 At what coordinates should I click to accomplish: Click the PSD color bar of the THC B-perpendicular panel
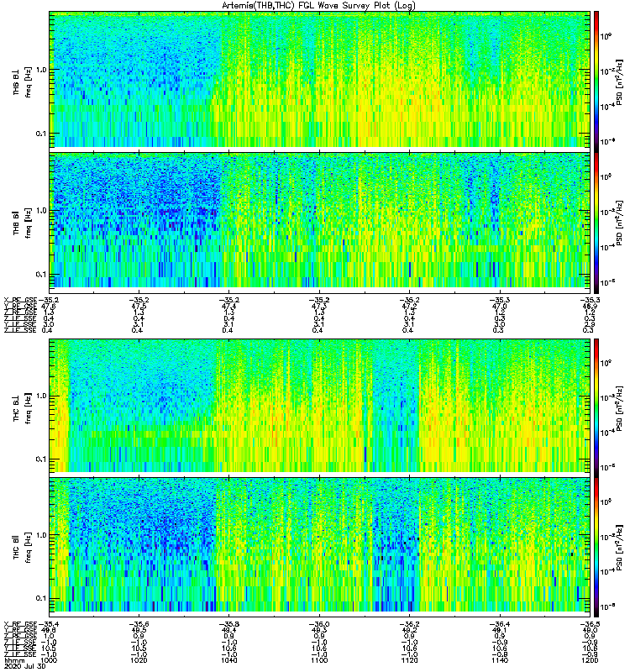(x=596, y=407)
